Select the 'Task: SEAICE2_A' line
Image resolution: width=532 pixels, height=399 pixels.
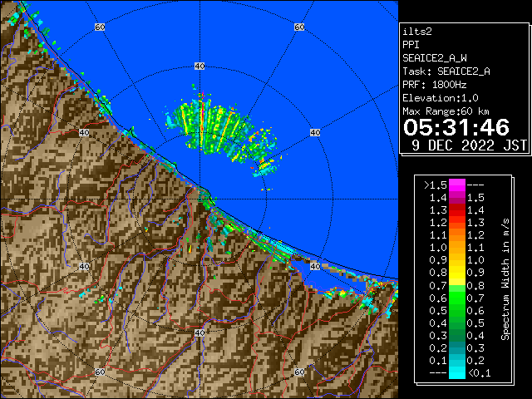[x=446, y=71]
